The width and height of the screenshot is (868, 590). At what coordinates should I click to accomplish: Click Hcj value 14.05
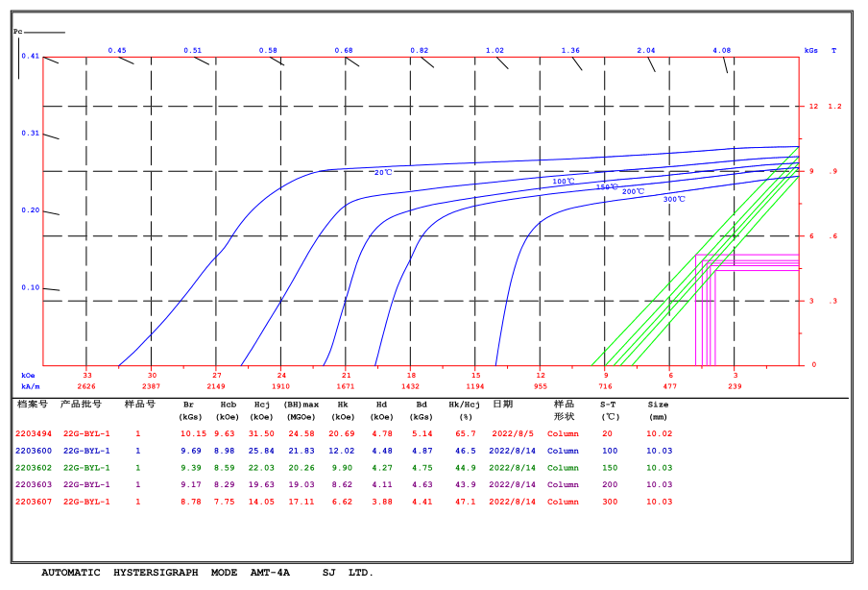(261, 502)
